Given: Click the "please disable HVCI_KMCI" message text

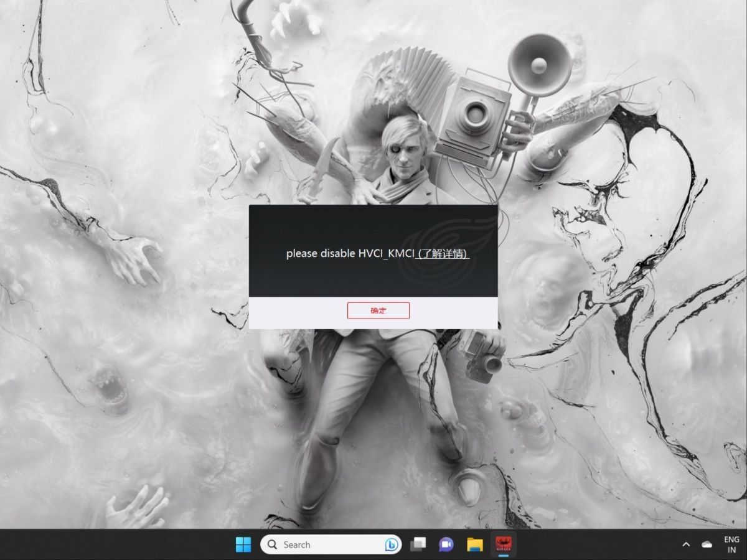Looking at the screenshot, I should (350, 254).
